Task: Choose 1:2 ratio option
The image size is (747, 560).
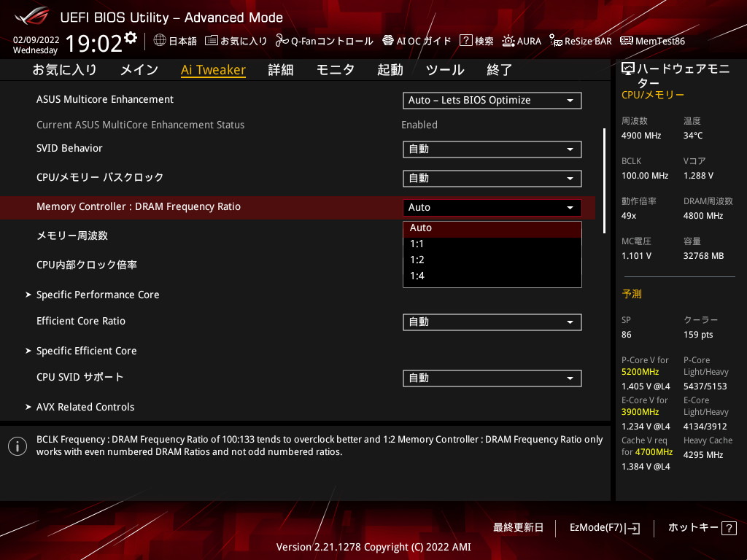Action: (x=492, y=260)
